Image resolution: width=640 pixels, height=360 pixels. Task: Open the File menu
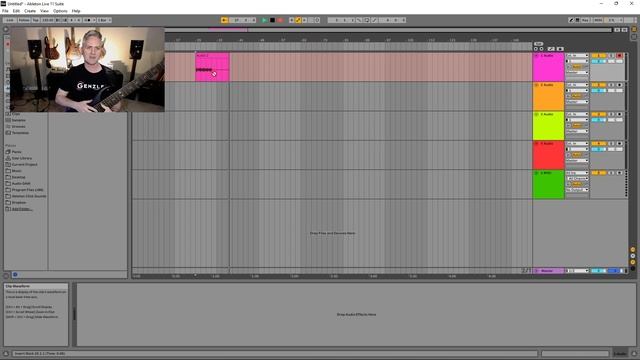[5, 11]
